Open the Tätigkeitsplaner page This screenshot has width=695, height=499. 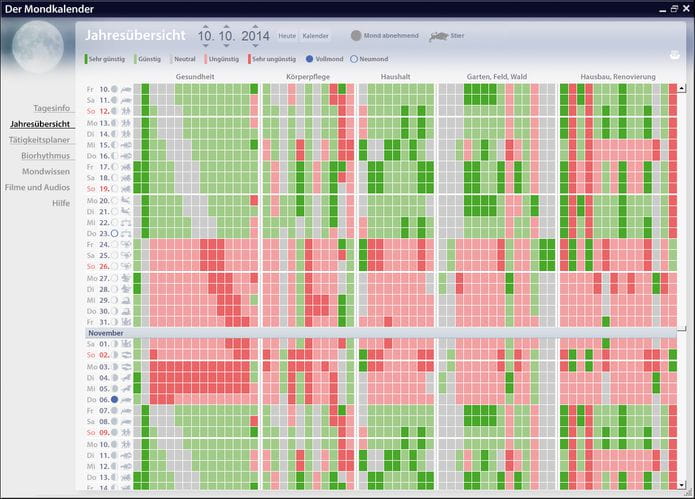coord(39,139)
